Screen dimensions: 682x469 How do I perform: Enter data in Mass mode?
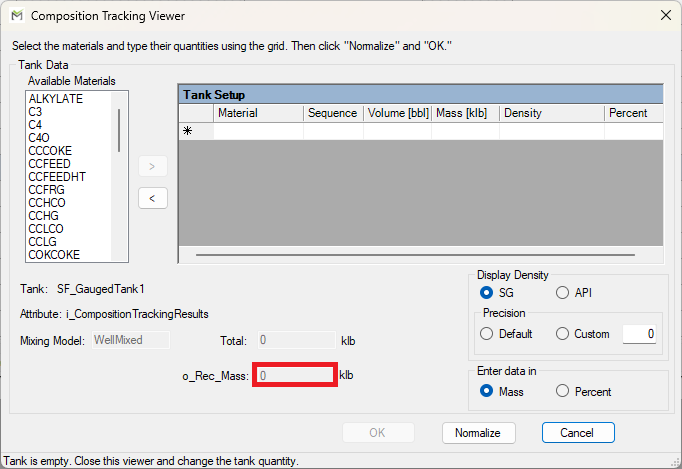click(487, 391)
